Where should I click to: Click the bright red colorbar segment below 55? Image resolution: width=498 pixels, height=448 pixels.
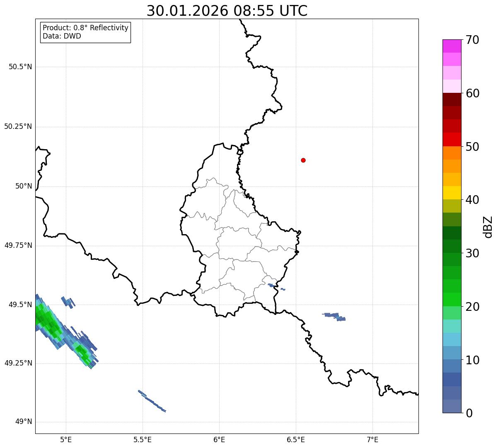tap(452, 140)
